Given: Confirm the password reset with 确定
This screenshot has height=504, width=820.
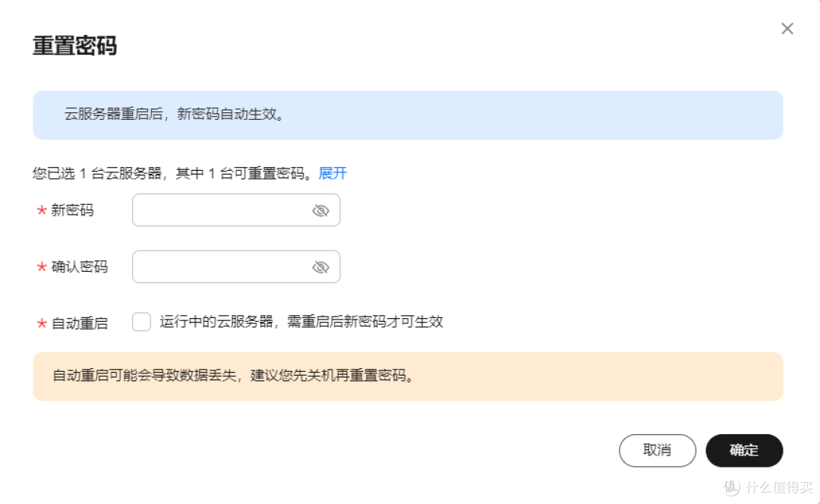Looking at the screenshot, I should [x=744, y=450].
